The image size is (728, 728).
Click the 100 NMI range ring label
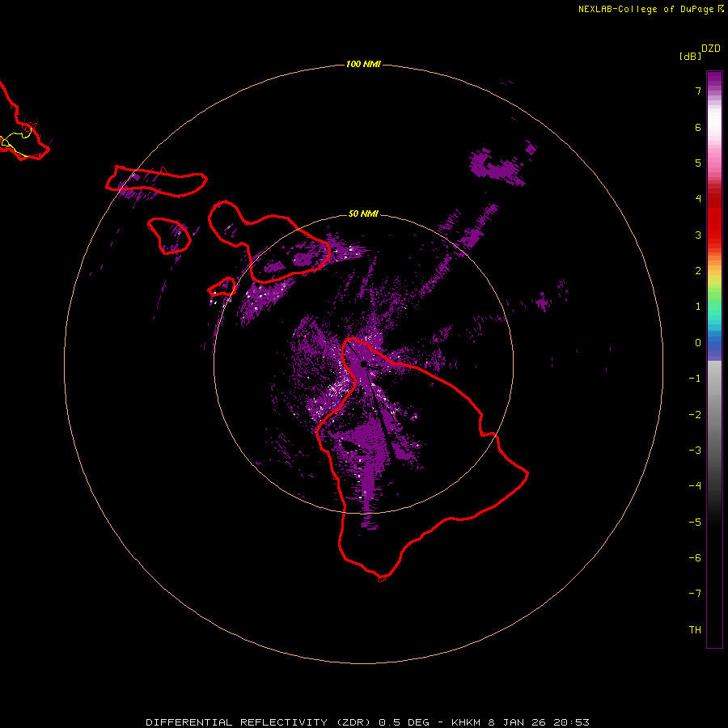tap(363, 64)
